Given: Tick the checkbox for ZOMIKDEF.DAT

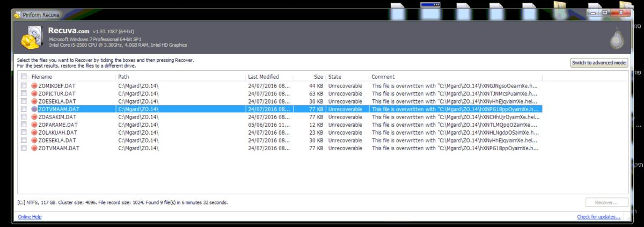Looking at the screenshot, I should (x=24, y=86).
